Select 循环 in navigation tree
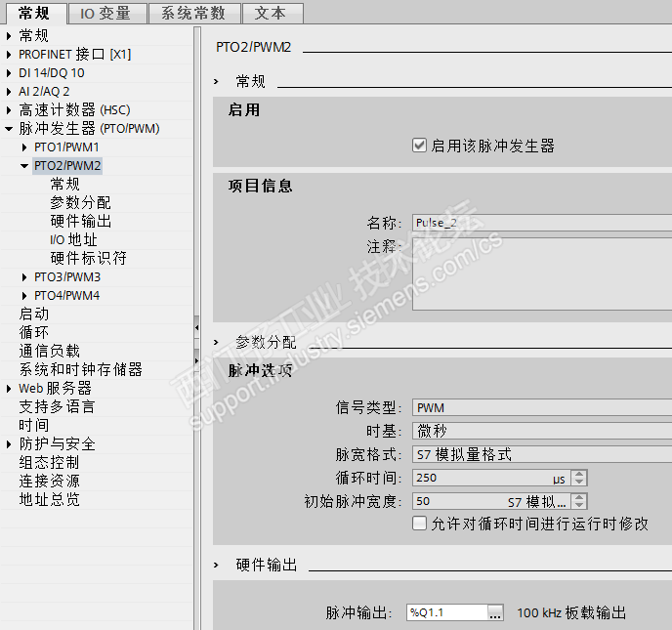 pyautogui.click(x=34, y=332)
